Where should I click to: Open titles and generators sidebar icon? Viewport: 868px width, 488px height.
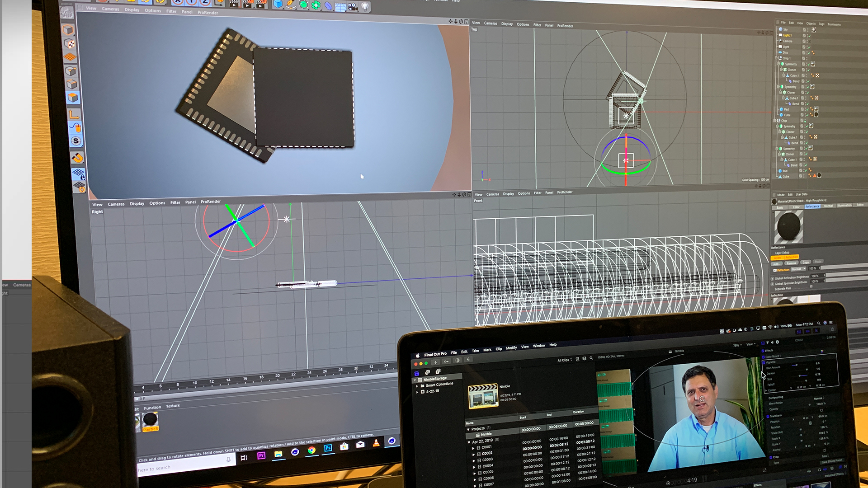pyautogui.click(x=438, y=371)
